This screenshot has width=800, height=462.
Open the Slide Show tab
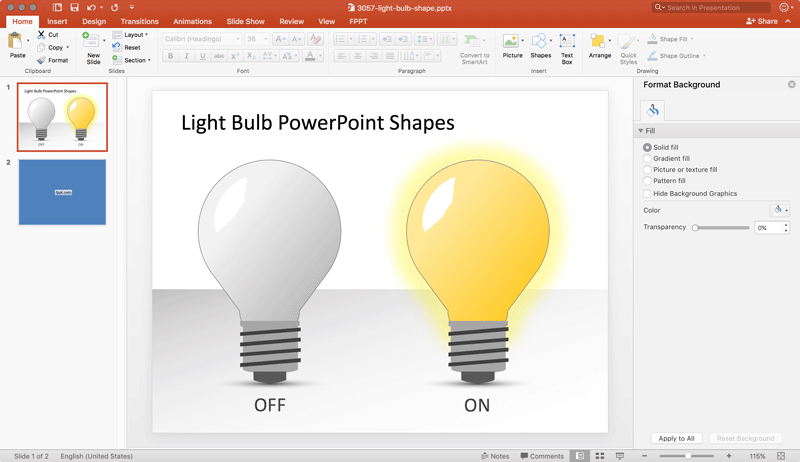[x=245, y=21]
